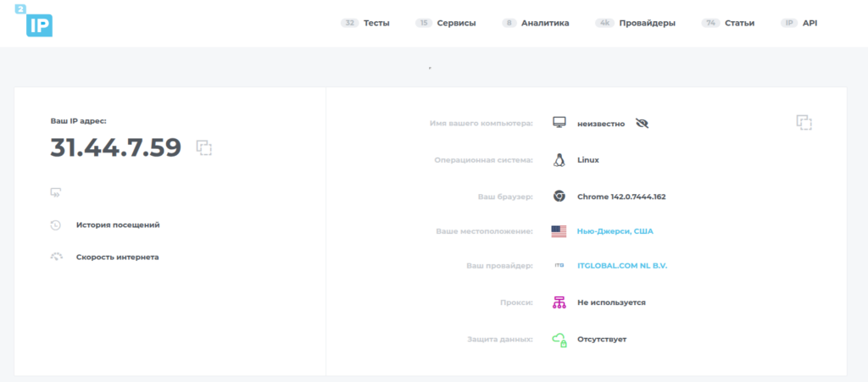Image resolution: width=868 pixels, height=382 pixels.
Task: Click the 2IP logo icon
Action: (36, 21)
